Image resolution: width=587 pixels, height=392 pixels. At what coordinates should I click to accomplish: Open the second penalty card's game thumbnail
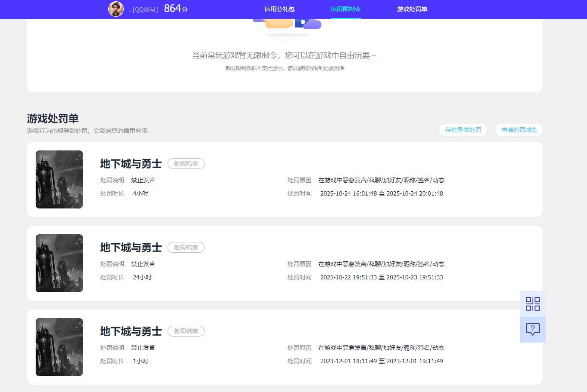point(59,263)
